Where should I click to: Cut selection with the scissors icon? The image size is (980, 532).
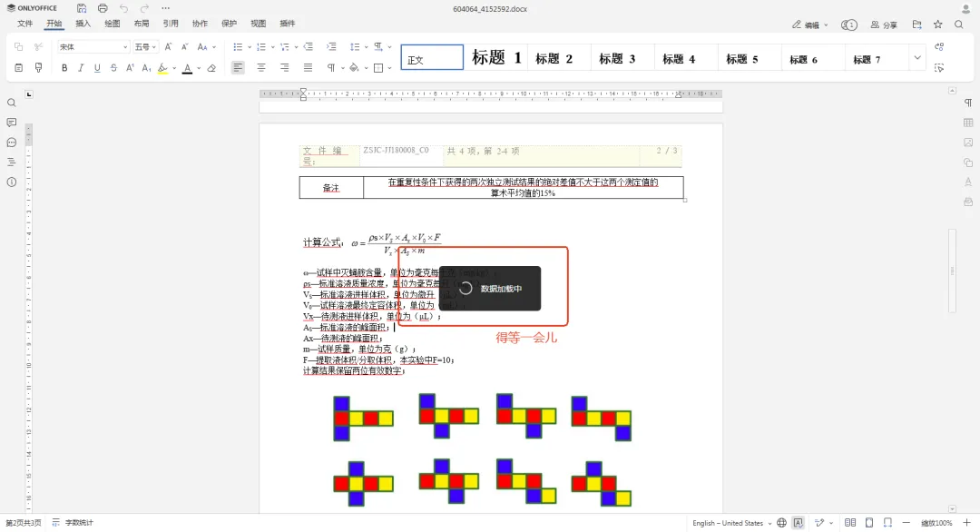tap(39, 47)
